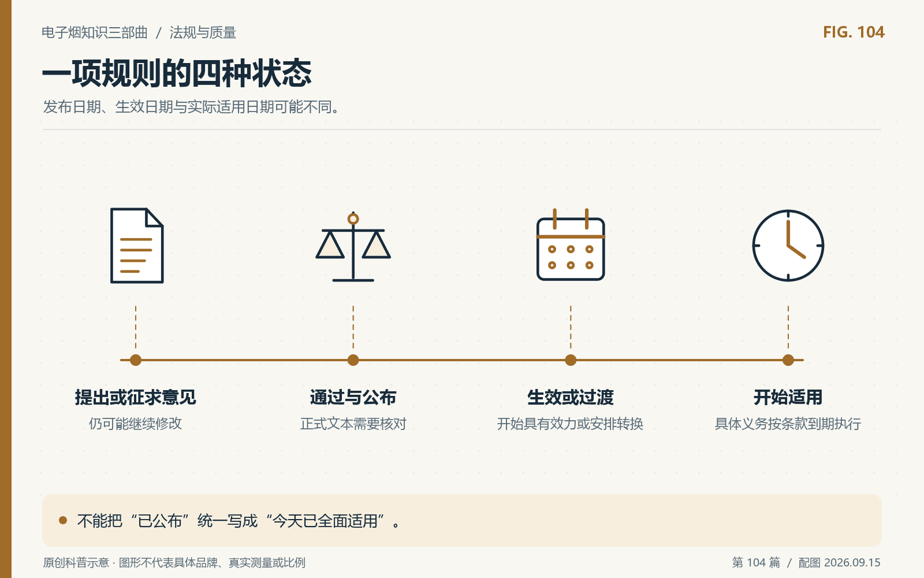Click the document icon above 提出或征求意见

coord(137,246)
